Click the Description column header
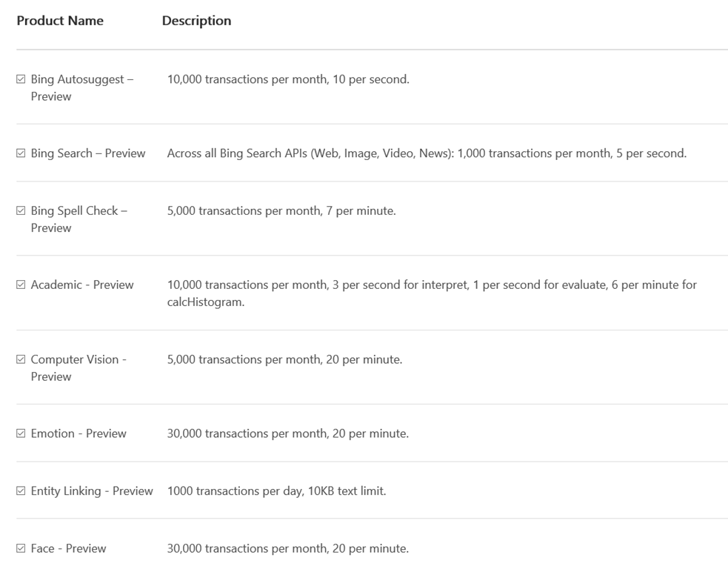This screenshot has width=728, height=569. [x=196, y=21]
